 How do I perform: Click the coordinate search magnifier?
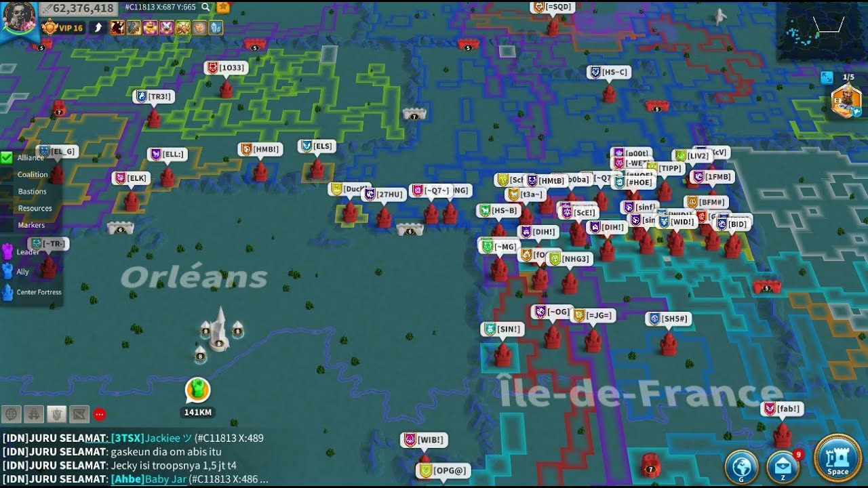pyautogui.click(x=205, y=7)
